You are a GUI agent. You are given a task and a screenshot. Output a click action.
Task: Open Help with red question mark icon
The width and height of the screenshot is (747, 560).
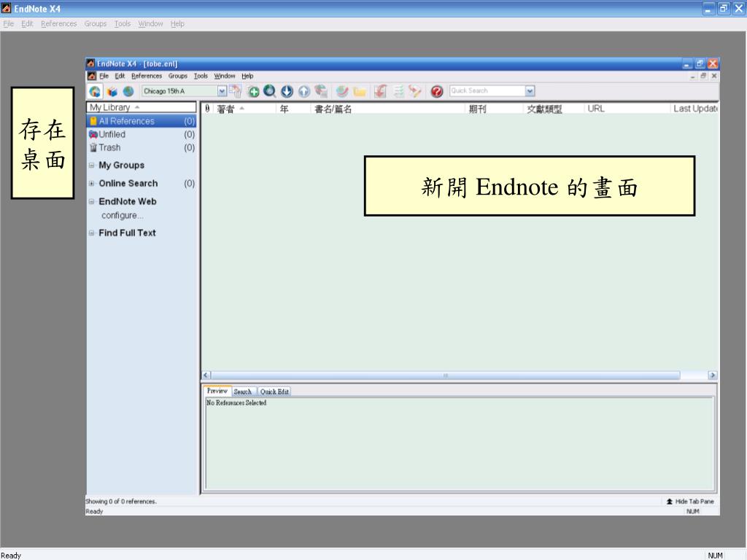[437, 91]
